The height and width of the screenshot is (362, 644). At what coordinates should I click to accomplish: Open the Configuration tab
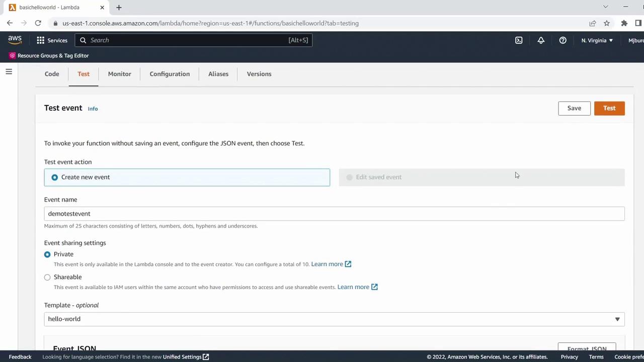170,74
